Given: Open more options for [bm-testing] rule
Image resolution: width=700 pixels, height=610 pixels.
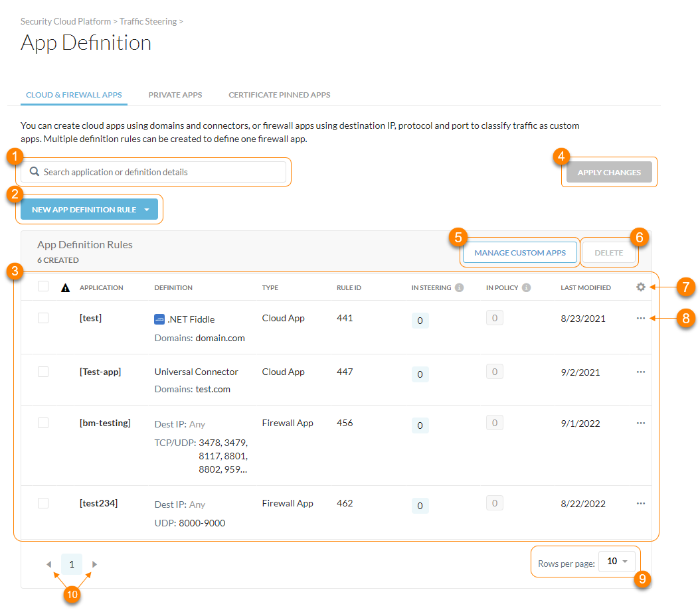Looking at the screenshot, I should click(641, 423).
